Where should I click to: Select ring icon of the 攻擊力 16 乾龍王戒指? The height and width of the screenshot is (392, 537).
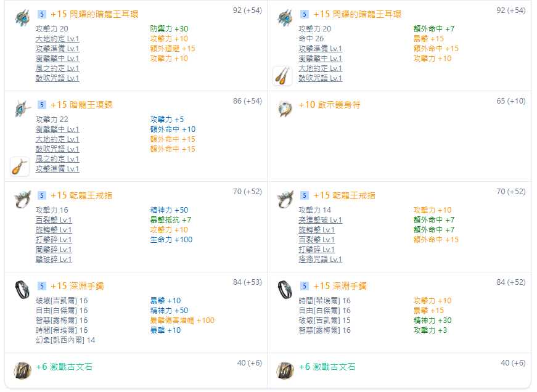click(22, 198)
